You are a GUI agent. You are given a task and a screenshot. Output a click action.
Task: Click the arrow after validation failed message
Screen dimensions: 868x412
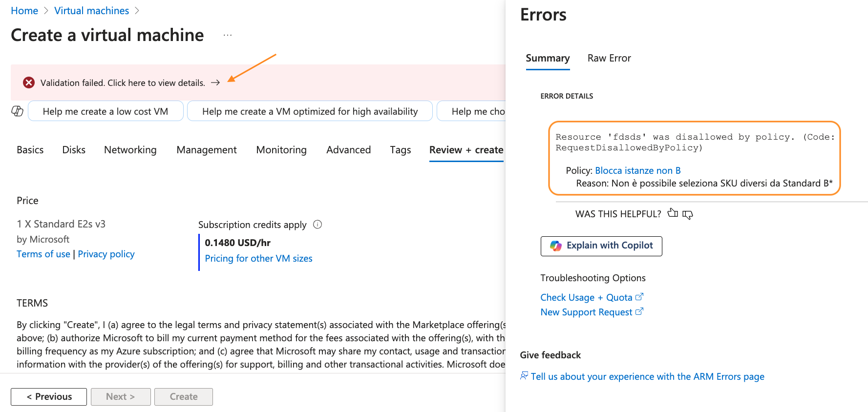pyautogui.click(x=215, y=82)
